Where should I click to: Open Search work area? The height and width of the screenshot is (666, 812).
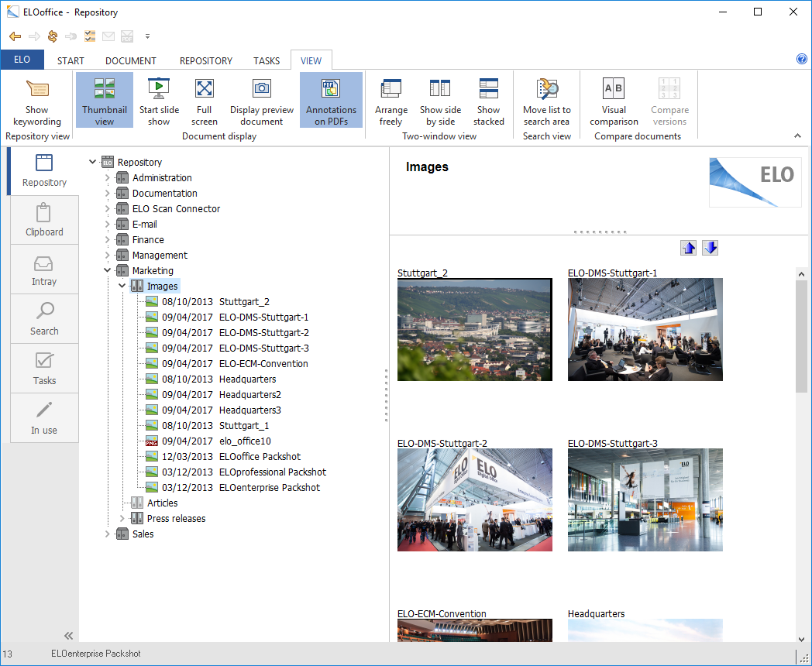pos(44,319)
